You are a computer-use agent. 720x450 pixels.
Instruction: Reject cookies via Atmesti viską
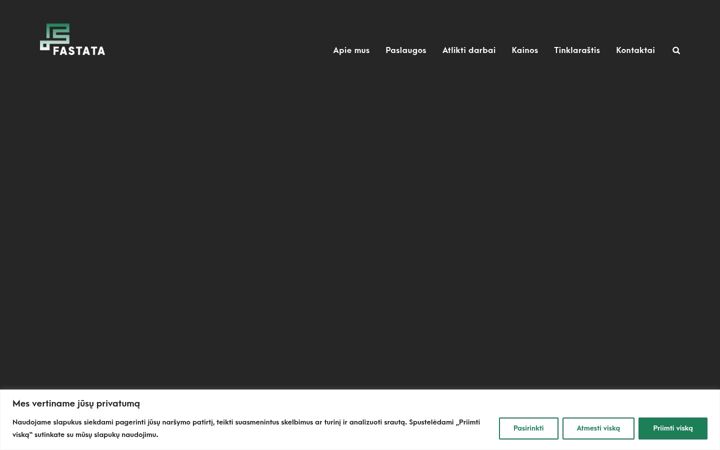(598, 428)
